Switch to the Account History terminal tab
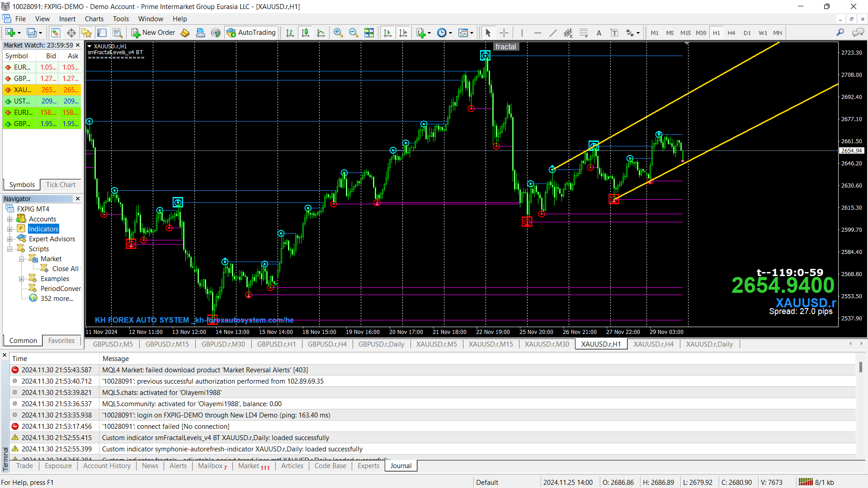The height and width of the screenshot is (488, 868). pos(107,466)
